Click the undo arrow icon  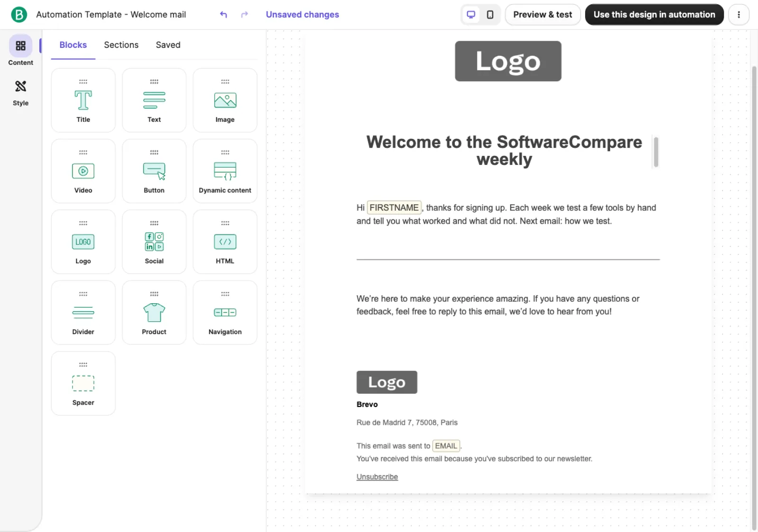[x=224, y=15]
